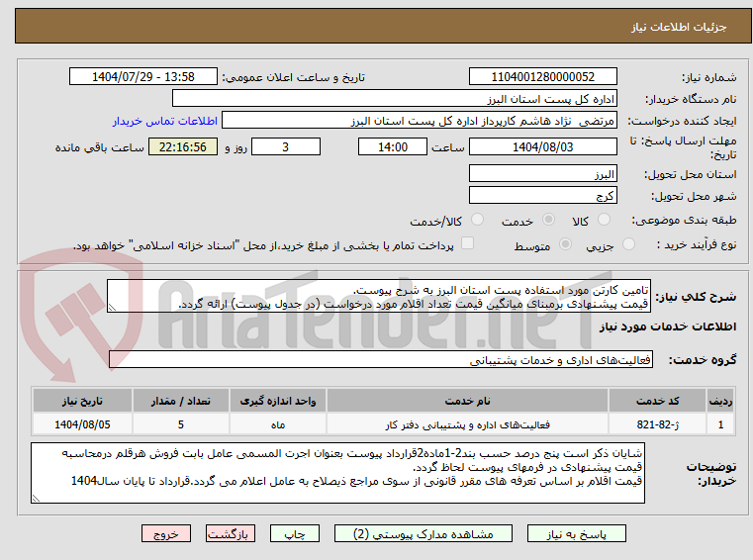Click the واحد اندازه گیری column header
Screen dimensions: 753x560
point(278,401)
